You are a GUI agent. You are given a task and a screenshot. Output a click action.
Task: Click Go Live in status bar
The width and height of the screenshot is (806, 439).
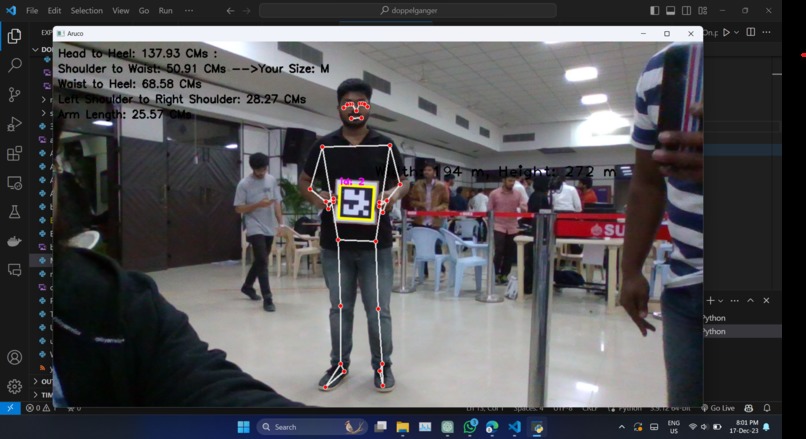[x=718, y=408]
